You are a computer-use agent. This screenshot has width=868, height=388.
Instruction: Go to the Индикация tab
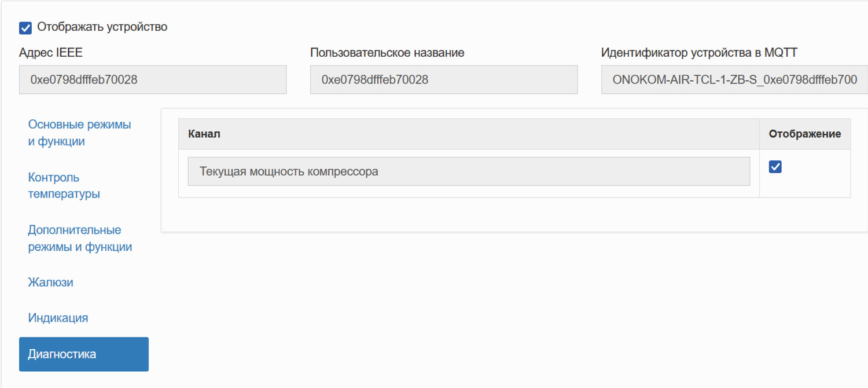tap(58, 318)
